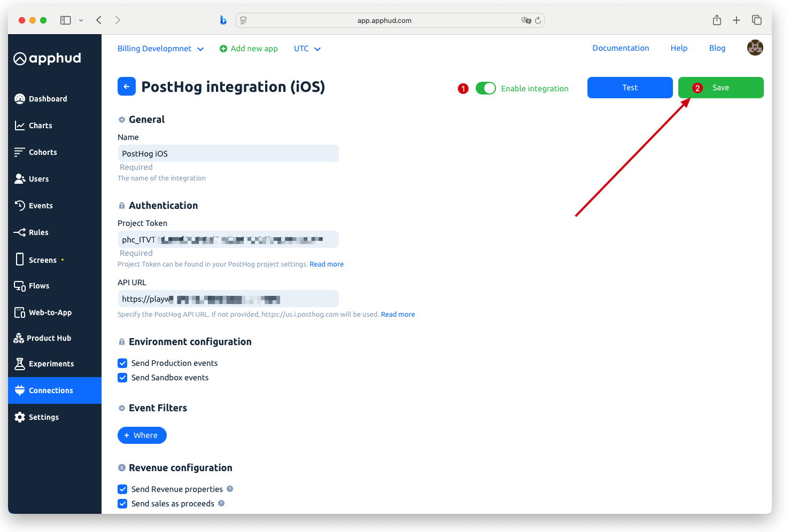Viewport: 790px width, 532px height.
Task: Go back using the blue arrow button
Action: pyautogui.click(x=127, y=87)
